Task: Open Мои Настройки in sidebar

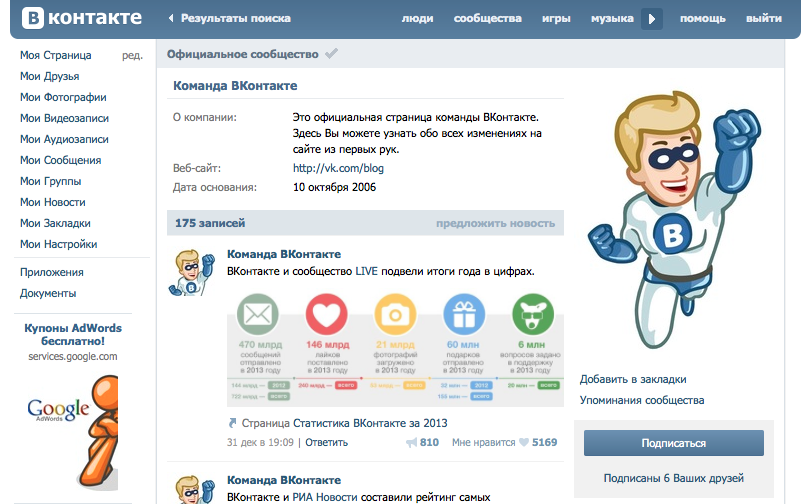Action: pos(59,244)
